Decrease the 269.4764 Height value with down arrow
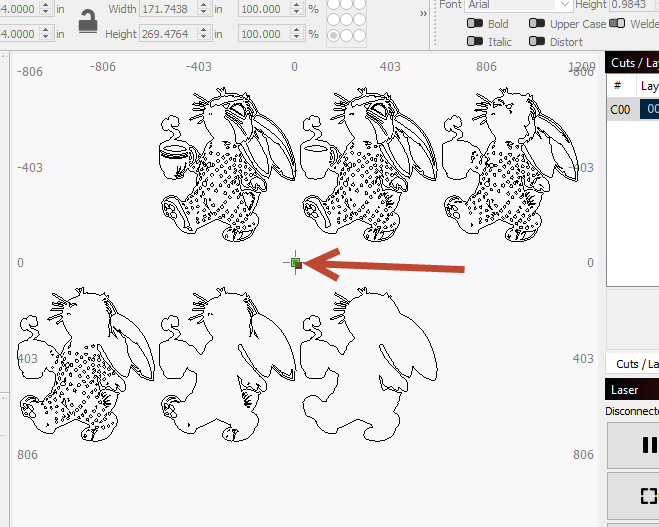Viewport: 659px width, 527px height. coord(204,38)
